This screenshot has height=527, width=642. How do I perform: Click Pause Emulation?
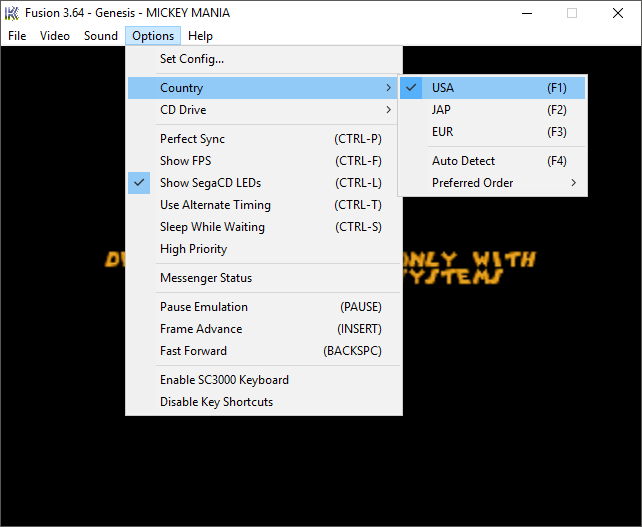coord(204,307)
